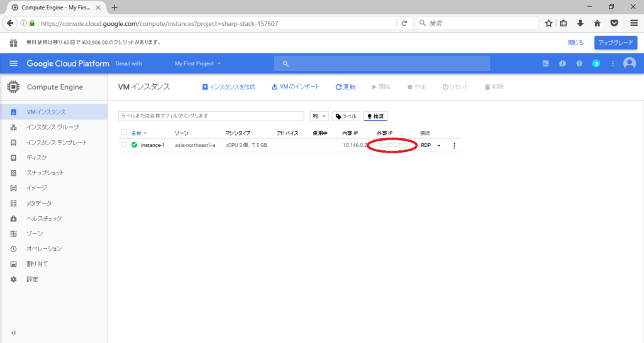The width and height of the screenshot is (644, 343).
Task: Connect to instance-1 via RDP button
Action: [x=426, y=145]
